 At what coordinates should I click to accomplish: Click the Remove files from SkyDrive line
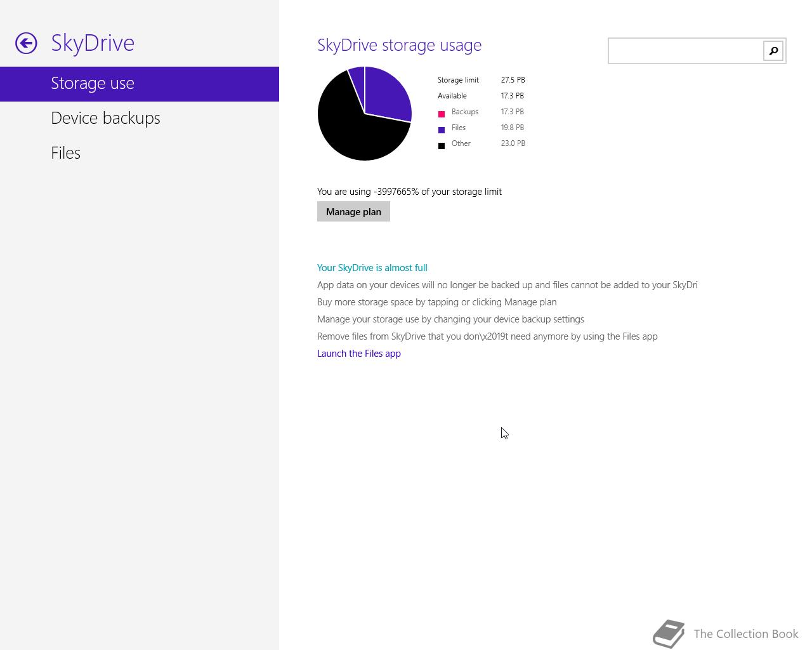487,336
